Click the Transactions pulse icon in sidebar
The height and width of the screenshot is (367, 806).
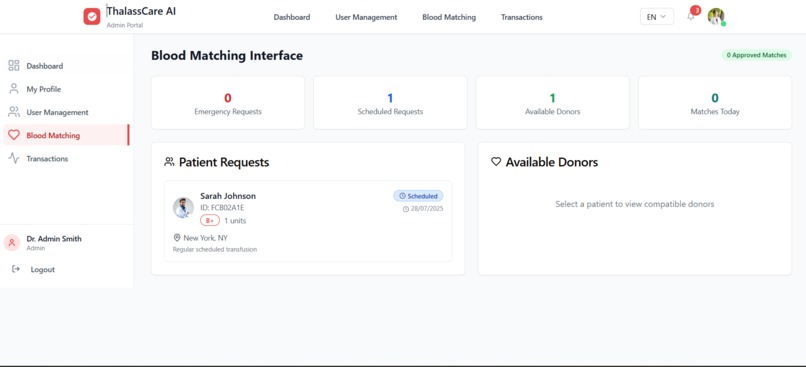click(x=14, y=158)
